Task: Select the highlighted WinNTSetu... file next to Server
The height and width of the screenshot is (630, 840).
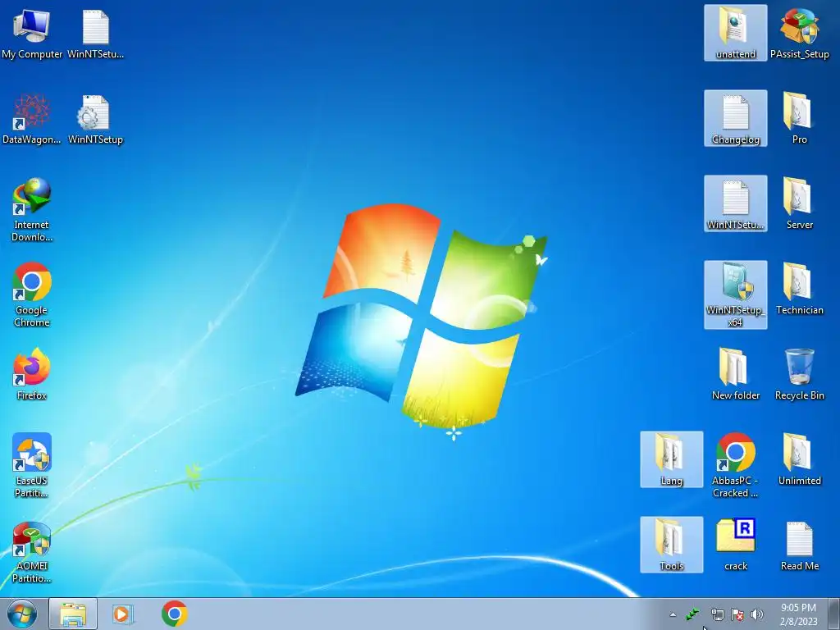Action: pos(735,203)
